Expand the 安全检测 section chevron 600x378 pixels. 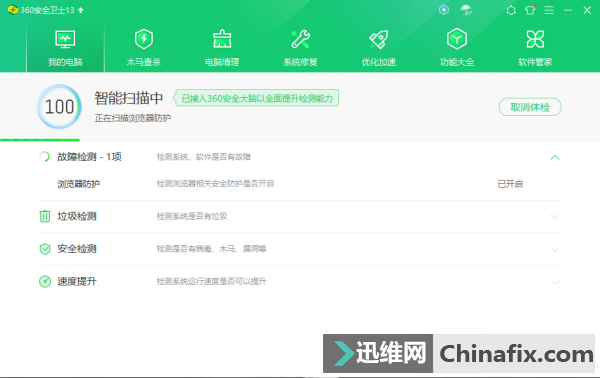point(555,249)
